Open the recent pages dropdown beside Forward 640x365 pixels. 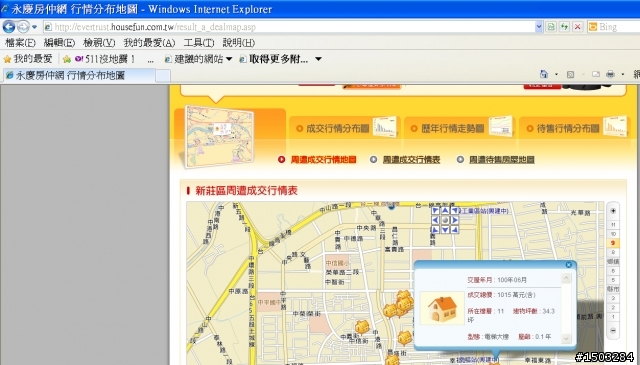[35, 27]
